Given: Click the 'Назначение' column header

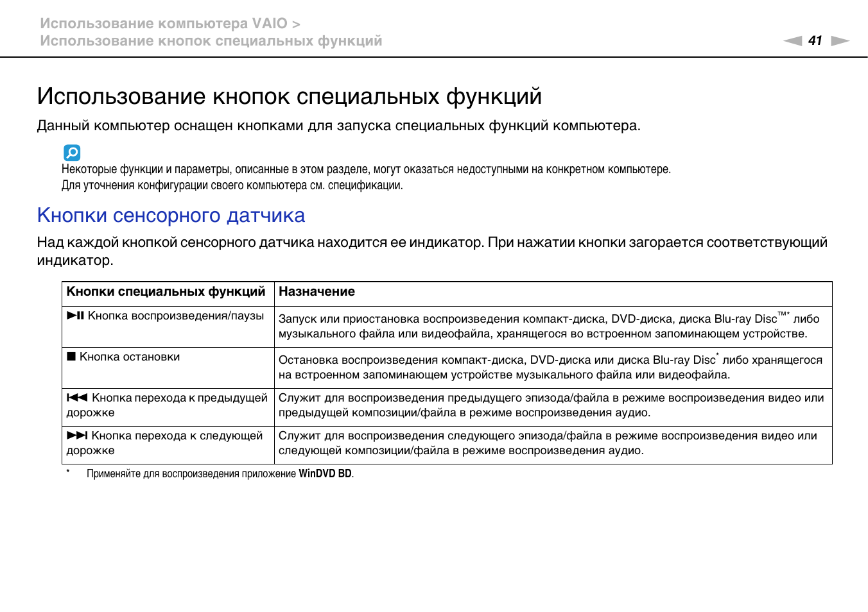Looking at the screenshot, I should 317,292.
